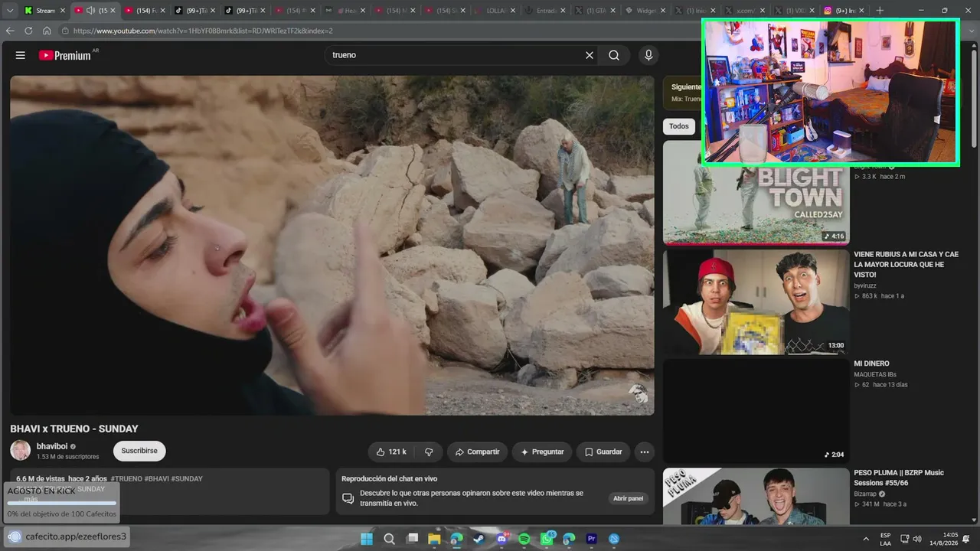The width and height of the screenshot is (980, 551).
Task: Click the browser back arrow
Action: coord(10,31)
